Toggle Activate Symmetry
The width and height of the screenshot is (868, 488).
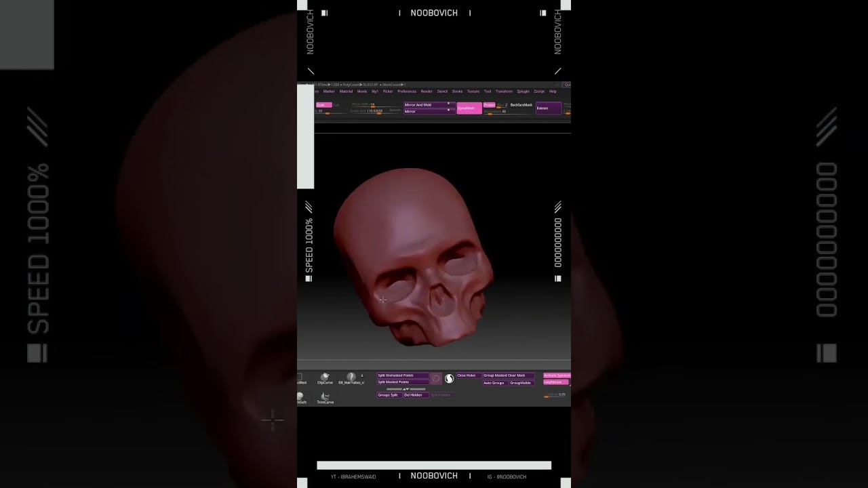pos(557,375)
